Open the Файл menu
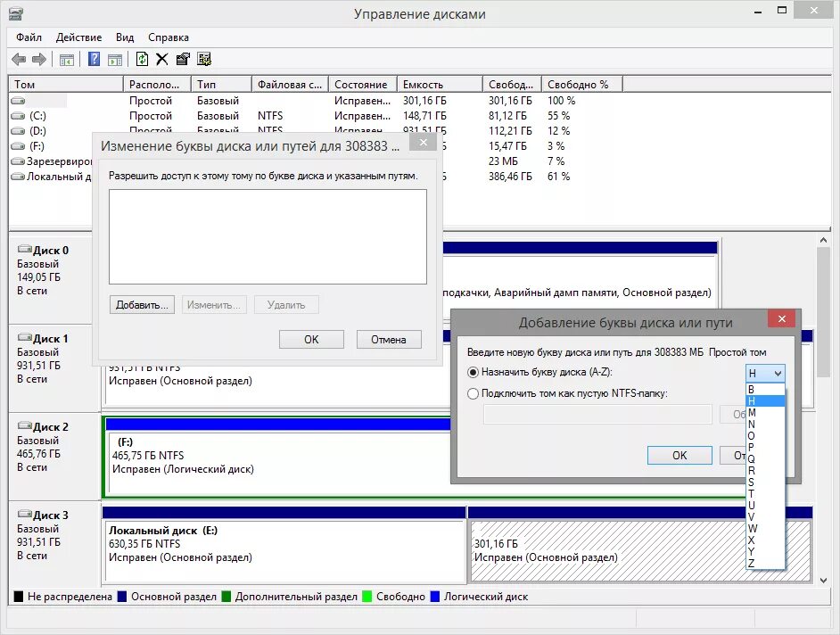Viewport: 840px width, 635px height. tap(29, 37)
